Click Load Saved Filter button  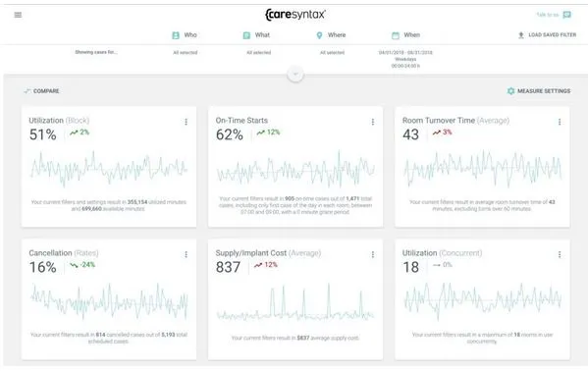point(547,35)
